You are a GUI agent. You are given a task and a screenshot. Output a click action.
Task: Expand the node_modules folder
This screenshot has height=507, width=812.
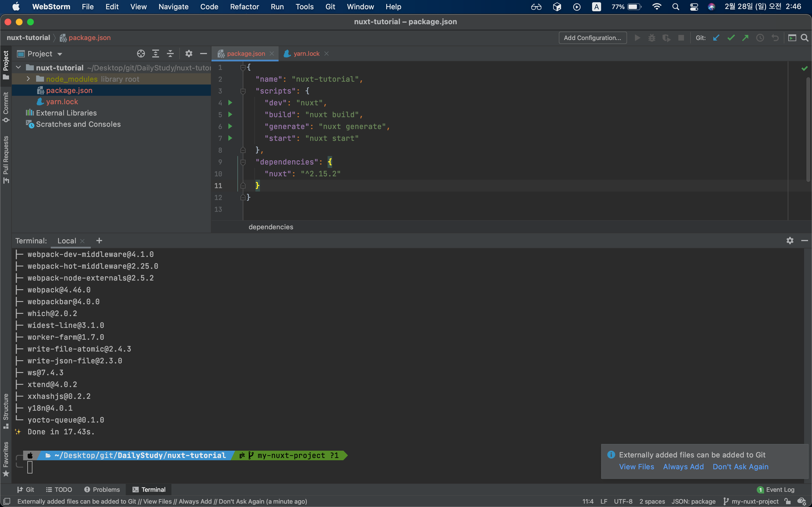click(28, 79)
